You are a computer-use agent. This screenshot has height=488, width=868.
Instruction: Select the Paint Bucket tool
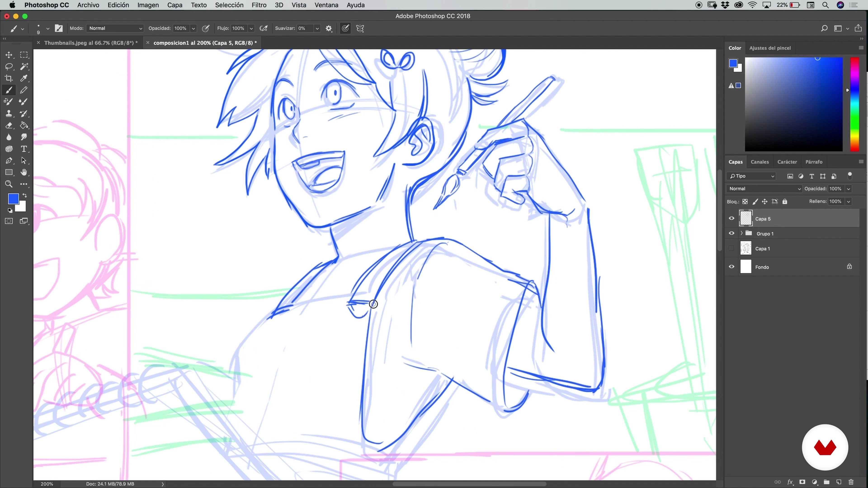pyautogui.click(x=24, y=125)
